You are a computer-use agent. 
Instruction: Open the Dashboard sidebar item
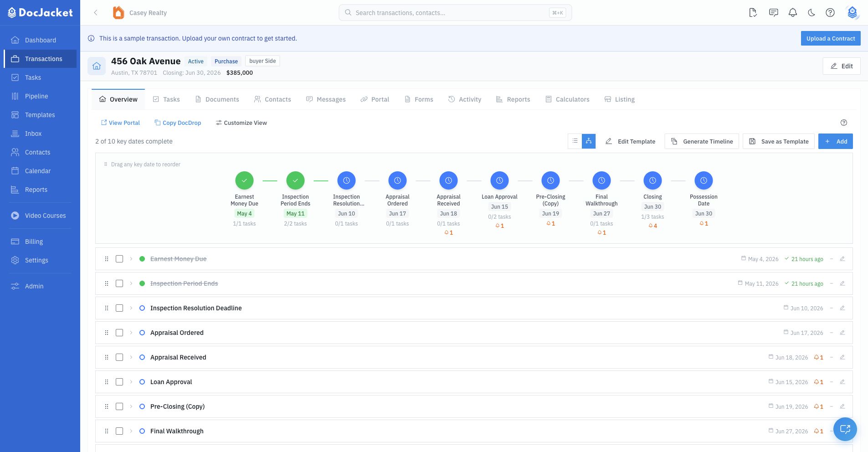click(x=40, y=40)
